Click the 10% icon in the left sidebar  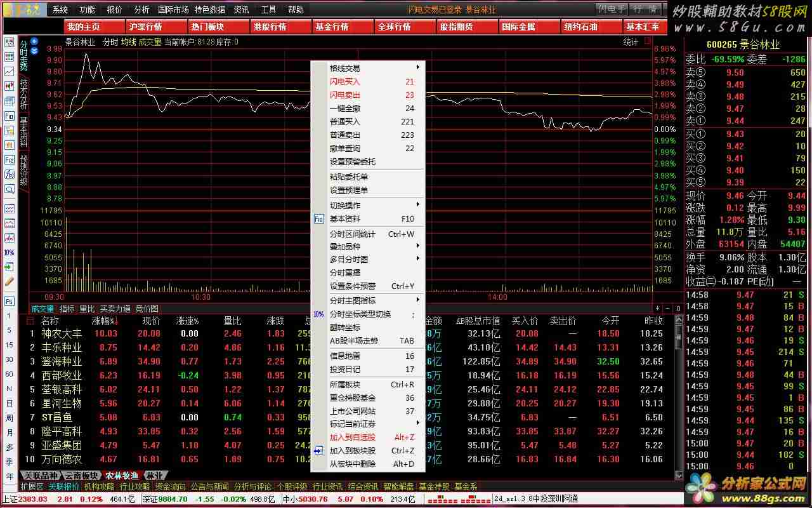(10, 253)
